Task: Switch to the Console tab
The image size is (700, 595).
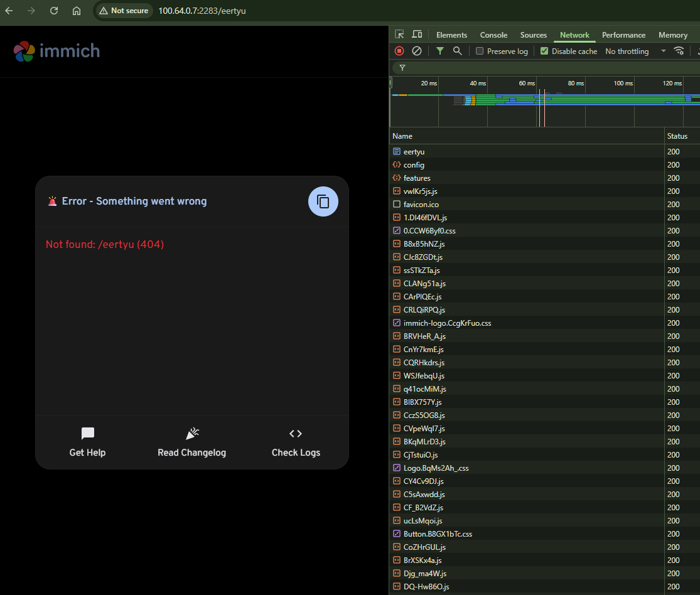Action: [493, 35]
